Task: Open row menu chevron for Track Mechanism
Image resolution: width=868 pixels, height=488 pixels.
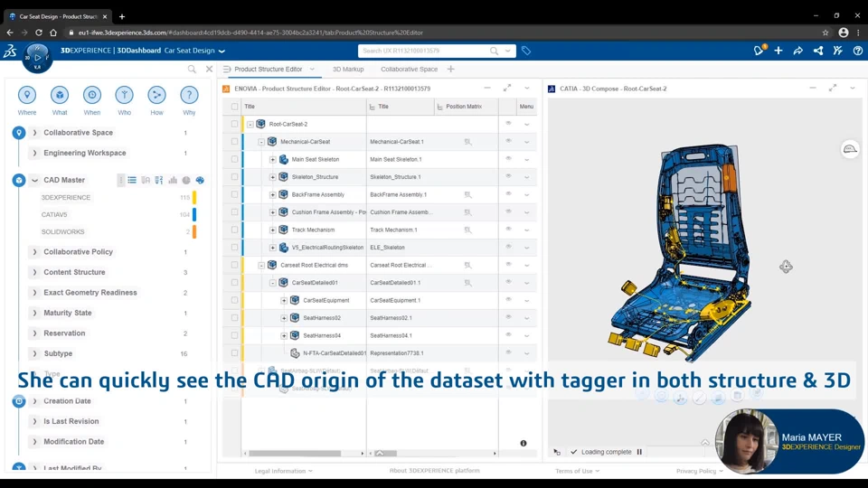Action: (526, 230)
